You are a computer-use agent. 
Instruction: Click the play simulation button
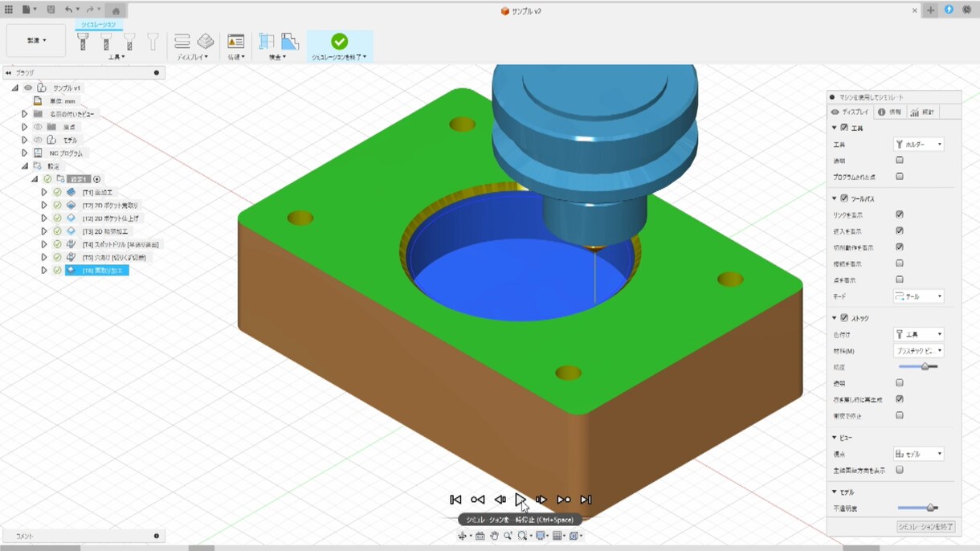521,500
